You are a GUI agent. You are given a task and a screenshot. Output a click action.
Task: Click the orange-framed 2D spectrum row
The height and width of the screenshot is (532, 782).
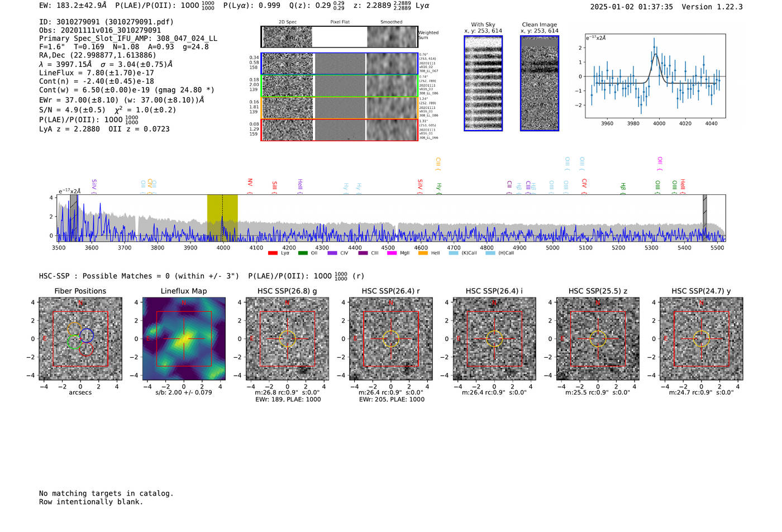[339, 108]
